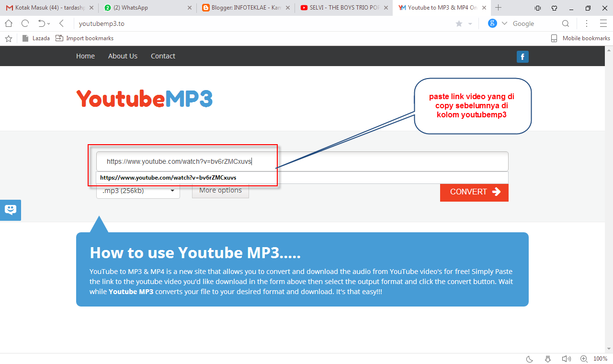Click the CONVERT button
The width and height of the screenshot is (613, 364).
pos(474,192)
